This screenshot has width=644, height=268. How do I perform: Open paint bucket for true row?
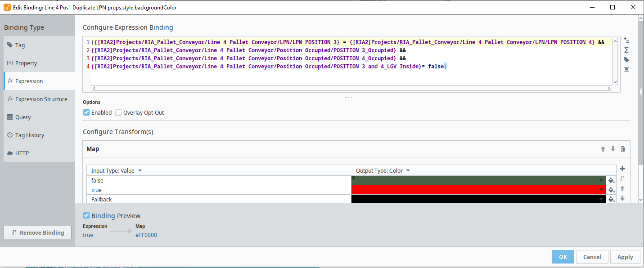(x=611, y=190)
